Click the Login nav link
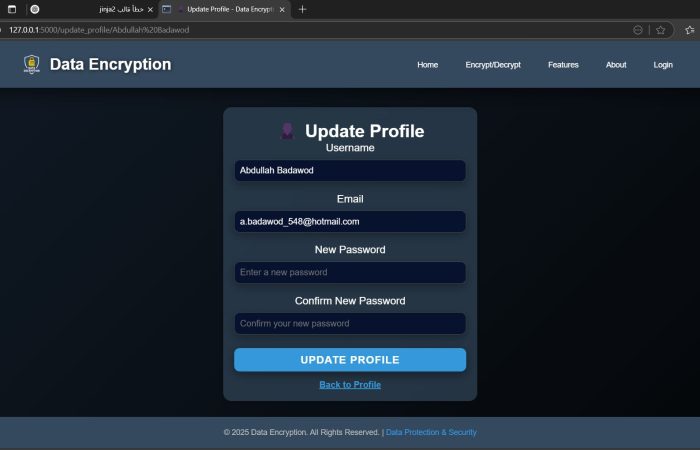The height and width of the screenshot is (450, 700). click(663, 65)
